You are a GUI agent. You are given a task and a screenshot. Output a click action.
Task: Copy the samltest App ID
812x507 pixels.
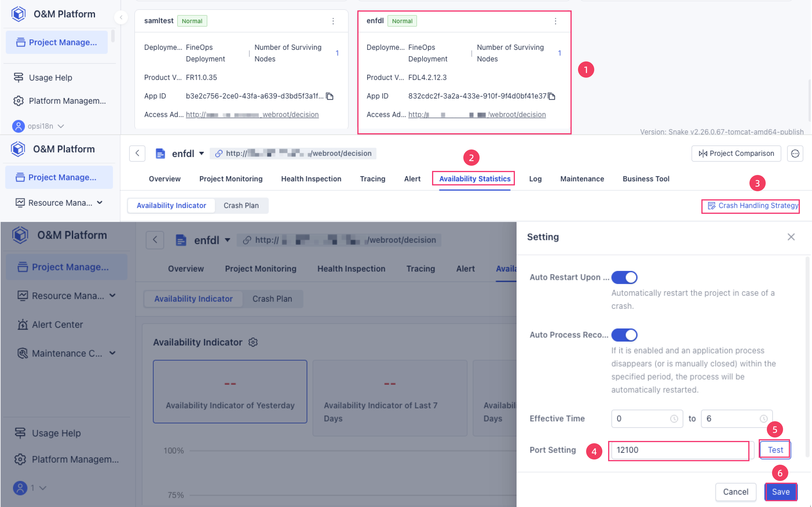pos(330,96)
